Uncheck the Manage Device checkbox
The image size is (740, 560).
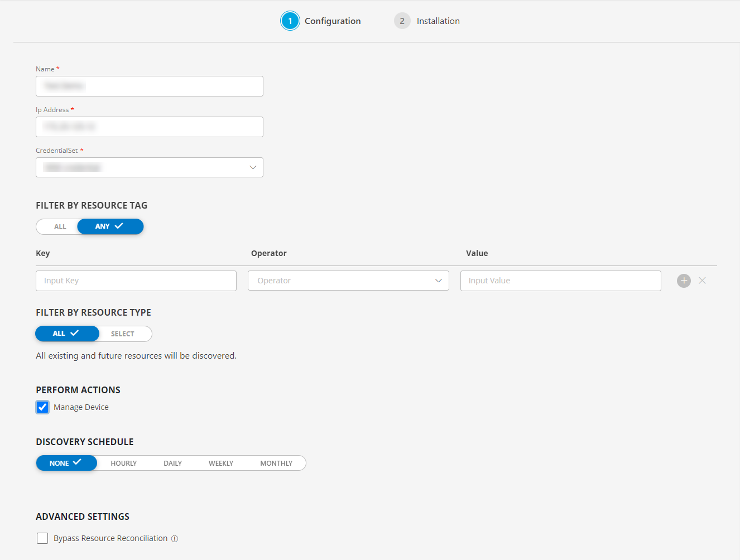click(42, 407)
